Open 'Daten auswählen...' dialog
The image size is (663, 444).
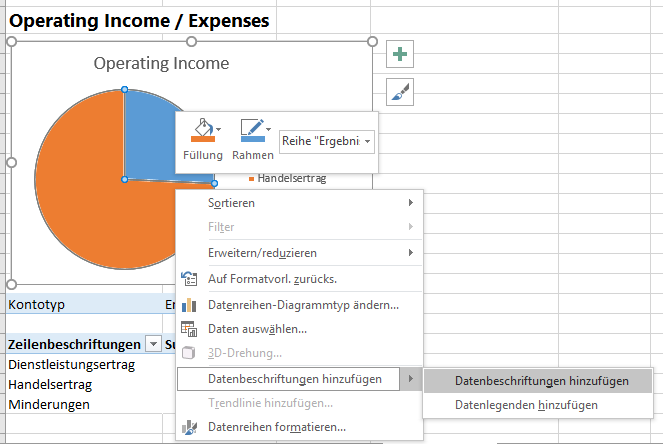click(x=257, y=328)
